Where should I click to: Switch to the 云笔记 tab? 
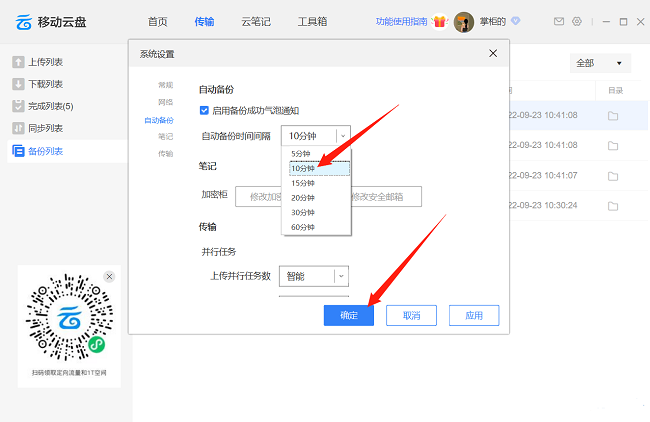click(x=257, y=21)
